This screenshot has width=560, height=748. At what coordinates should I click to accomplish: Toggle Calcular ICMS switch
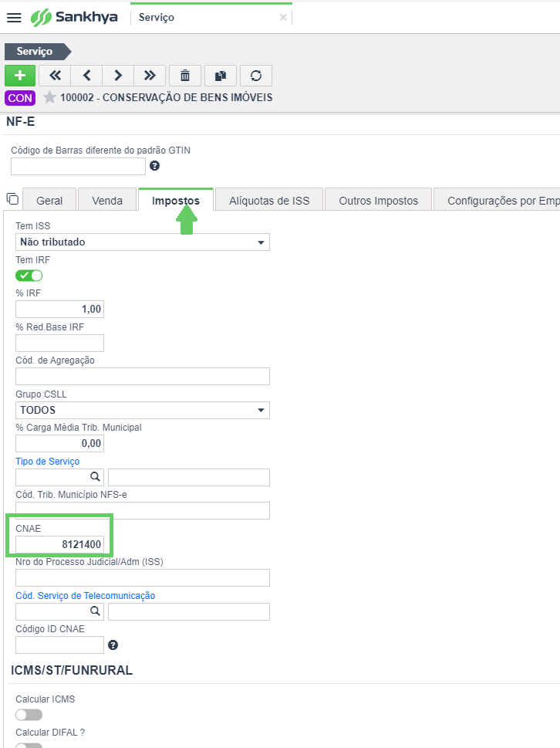29,715
